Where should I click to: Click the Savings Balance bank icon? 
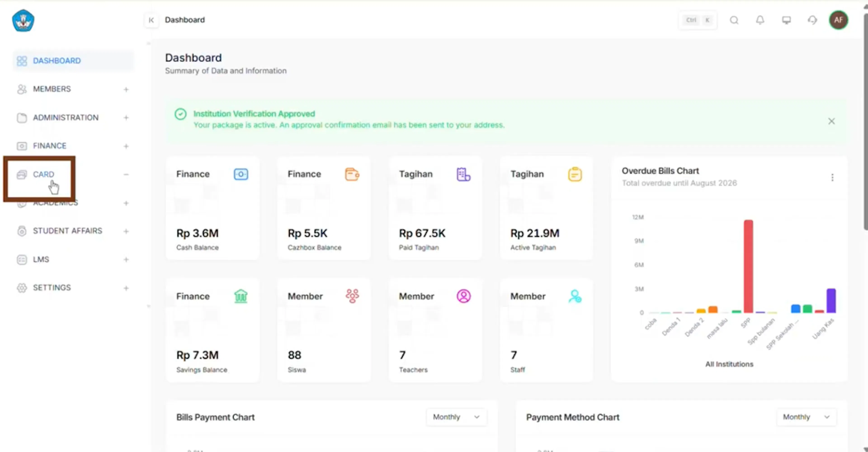click(241, 296)
